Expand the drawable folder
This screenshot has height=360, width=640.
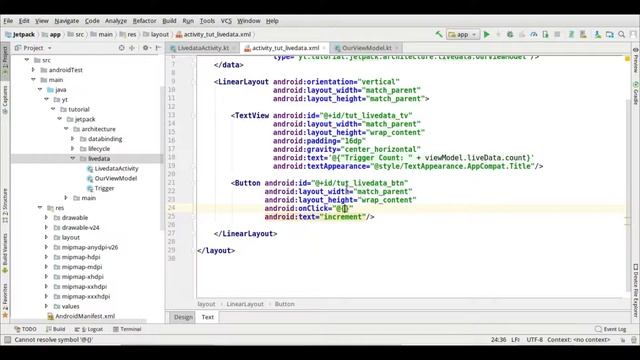click(x=47, y=218)
